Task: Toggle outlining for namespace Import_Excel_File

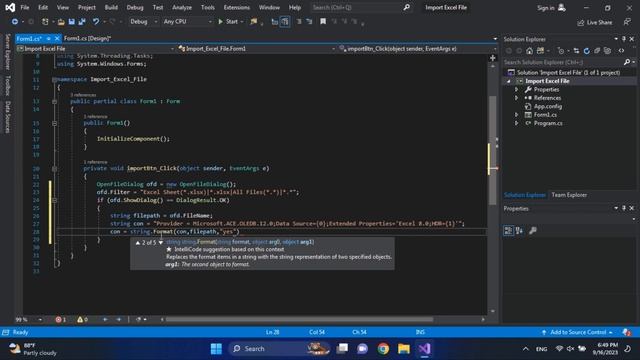Action: click(x=54, y=80)
